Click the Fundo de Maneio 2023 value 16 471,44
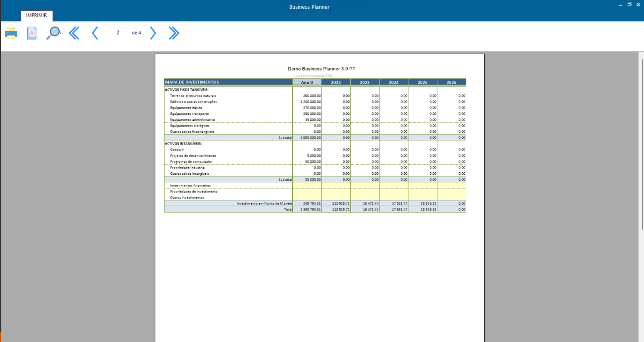644x342 pixels. pyautogui.click(x=371, y=204)
